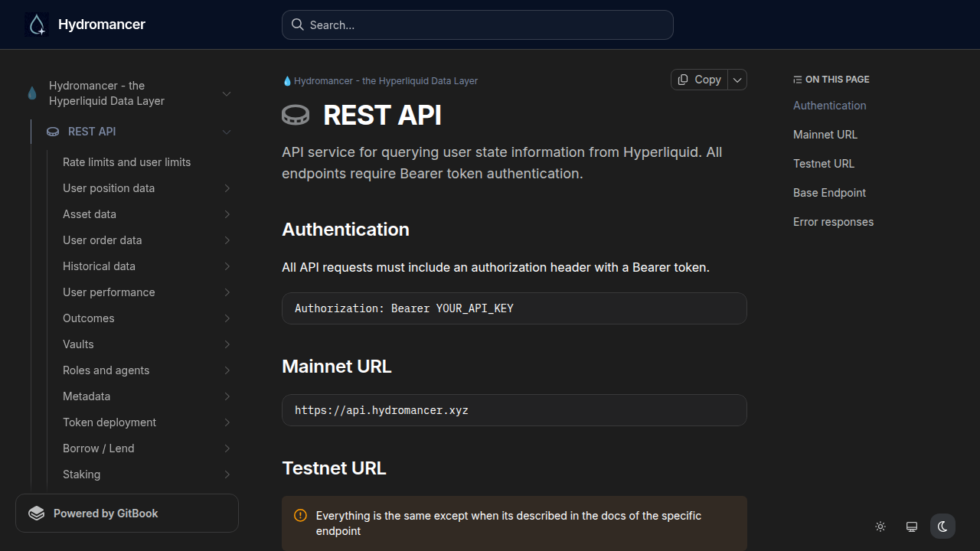Click the large coin icon beside the REST API heading

coord(296,116)
